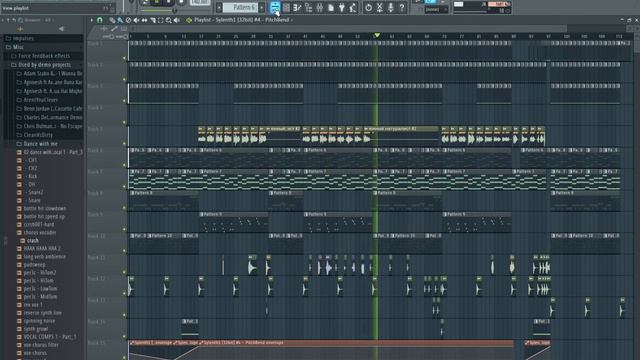Select the long verb ambience sample
640x360 pixels.
[44, 257]
